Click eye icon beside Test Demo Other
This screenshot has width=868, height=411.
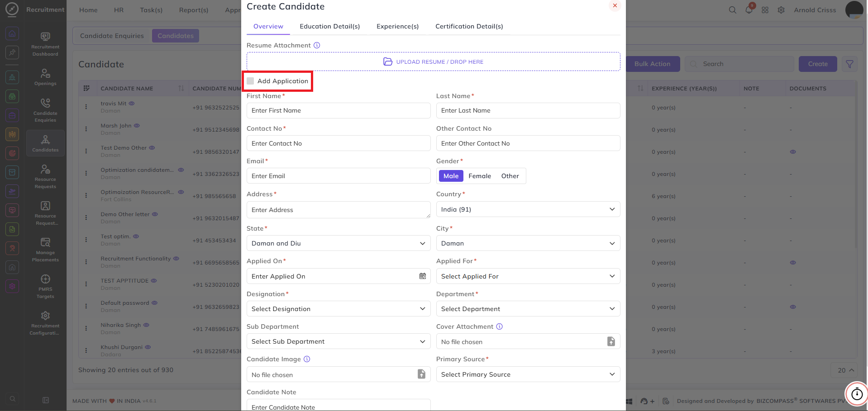coord(152,148)
